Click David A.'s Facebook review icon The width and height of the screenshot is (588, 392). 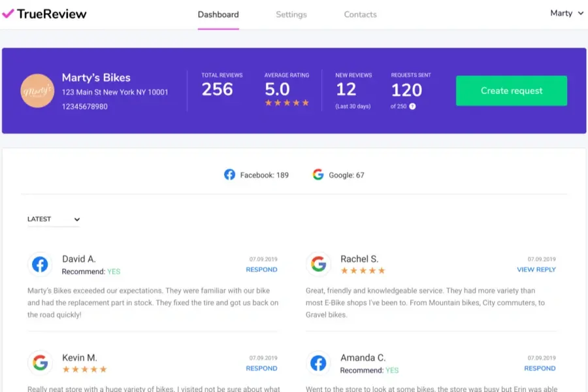tap(40, 264)
